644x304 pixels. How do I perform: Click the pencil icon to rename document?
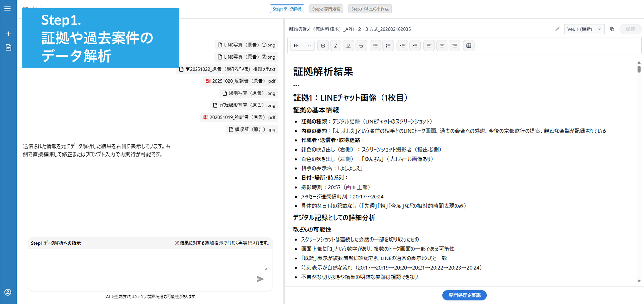coord(557,29)
